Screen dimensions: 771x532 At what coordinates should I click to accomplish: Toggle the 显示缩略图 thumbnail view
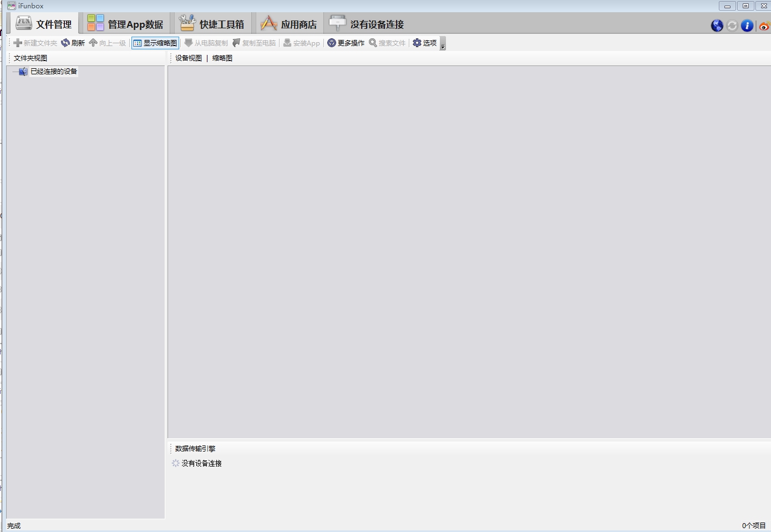coord(155,43)
